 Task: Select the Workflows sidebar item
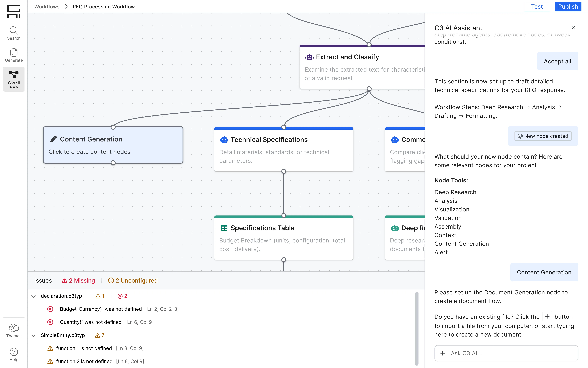pyautogui.click(x=14, y=79)
